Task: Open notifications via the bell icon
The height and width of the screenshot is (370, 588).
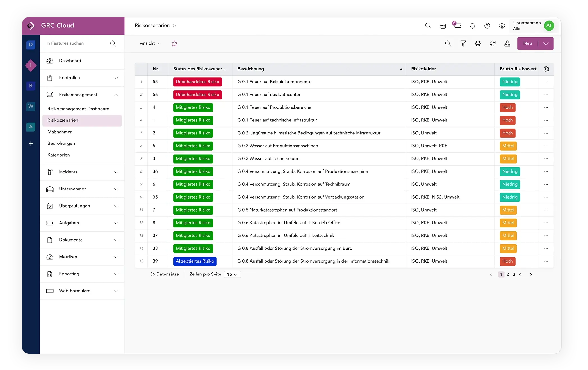Action: (x=472, y=26)
